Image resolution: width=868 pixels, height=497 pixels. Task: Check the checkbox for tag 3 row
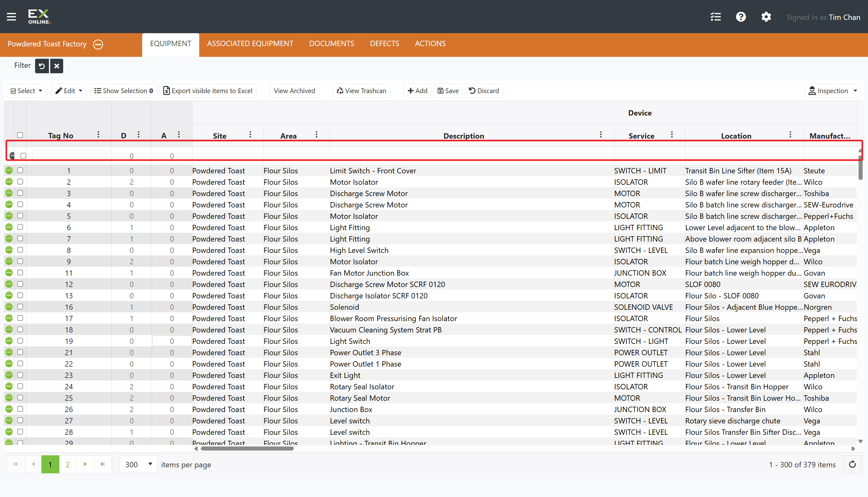pyautogui.click(x=20, y=193)
